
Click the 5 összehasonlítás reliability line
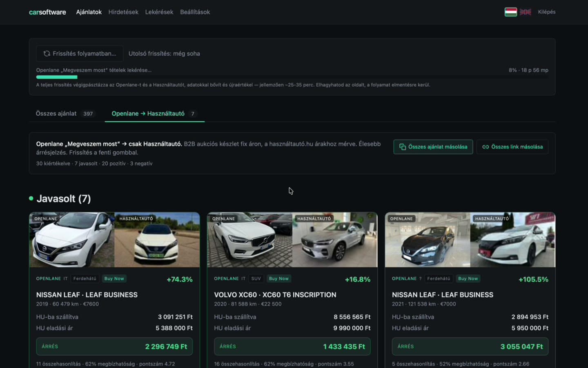pos(461,364)
